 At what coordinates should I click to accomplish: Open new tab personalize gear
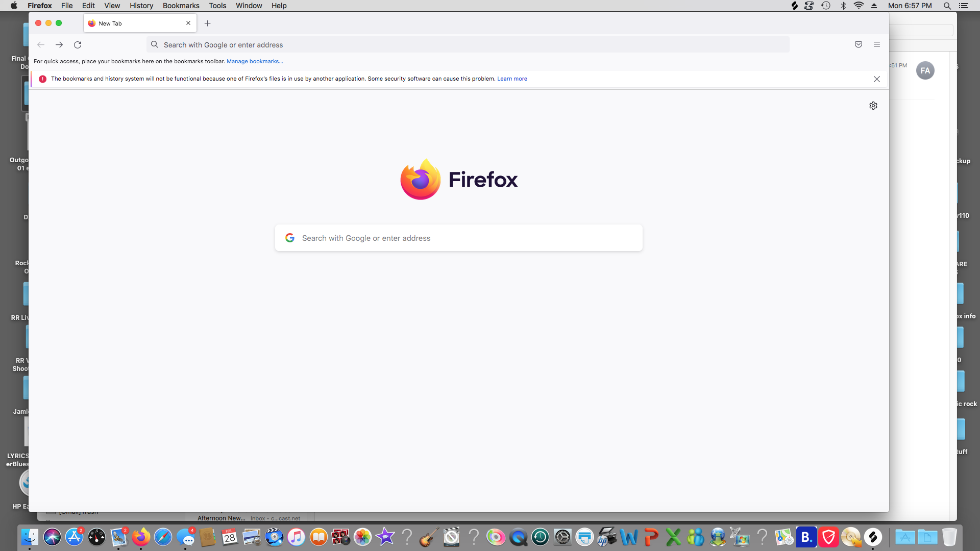coord(873,106)
